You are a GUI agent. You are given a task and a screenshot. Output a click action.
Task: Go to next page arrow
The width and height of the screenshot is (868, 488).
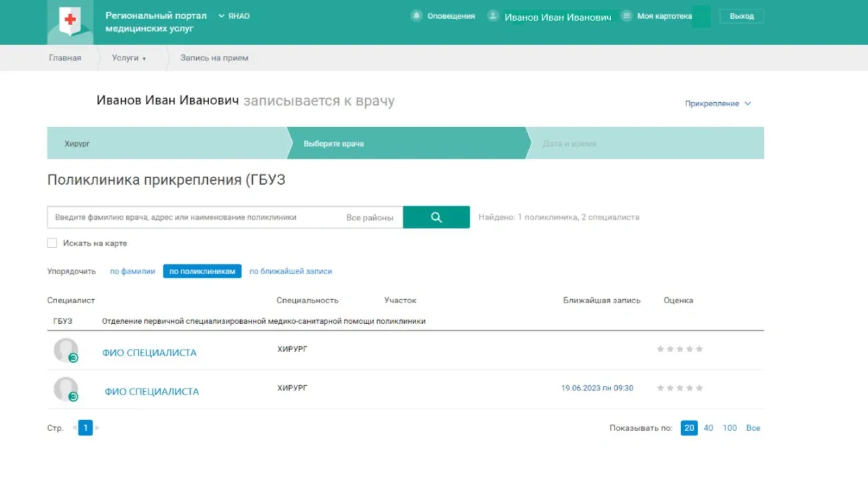click(97, 428)
